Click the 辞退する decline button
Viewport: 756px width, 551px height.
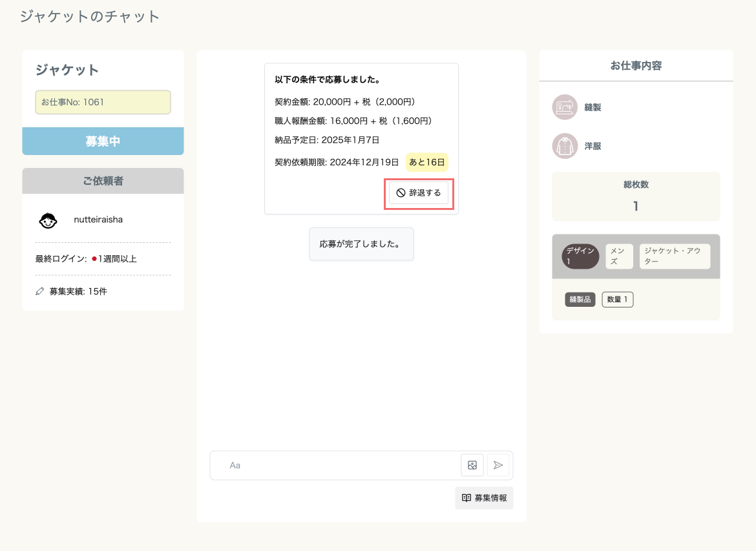click(x=419, y=193)
